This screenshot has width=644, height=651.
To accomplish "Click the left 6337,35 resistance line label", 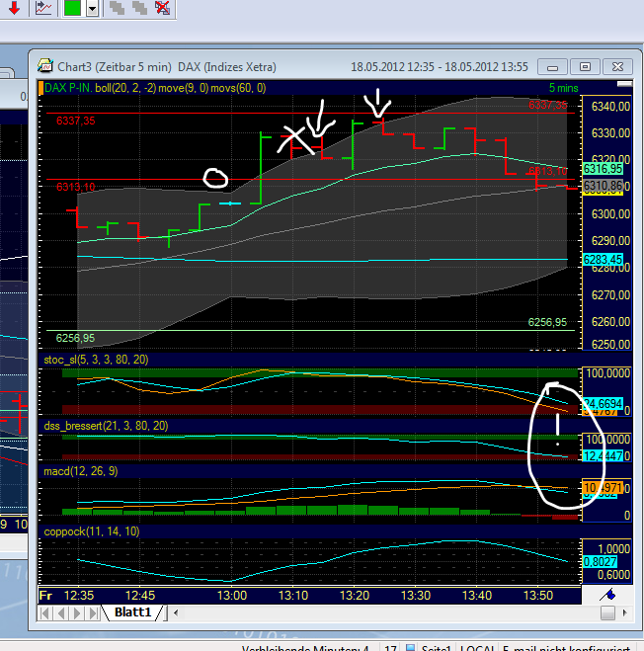I will click(76, 121).
